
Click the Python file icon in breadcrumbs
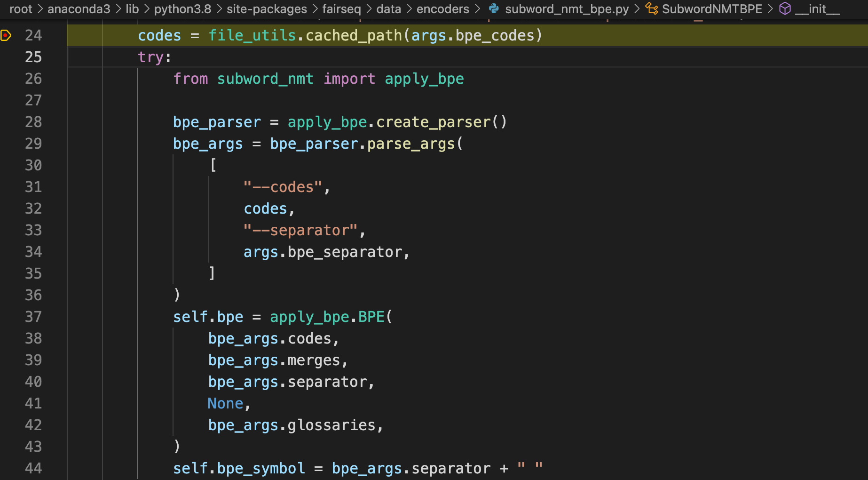click(494, 8)
